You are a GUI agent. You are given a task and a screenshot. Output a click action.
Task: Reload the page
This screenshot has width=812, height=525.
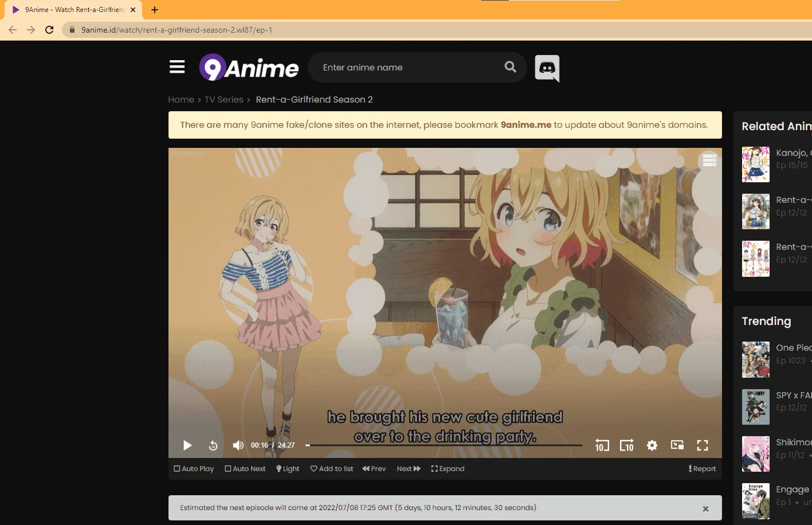[49, 30]
